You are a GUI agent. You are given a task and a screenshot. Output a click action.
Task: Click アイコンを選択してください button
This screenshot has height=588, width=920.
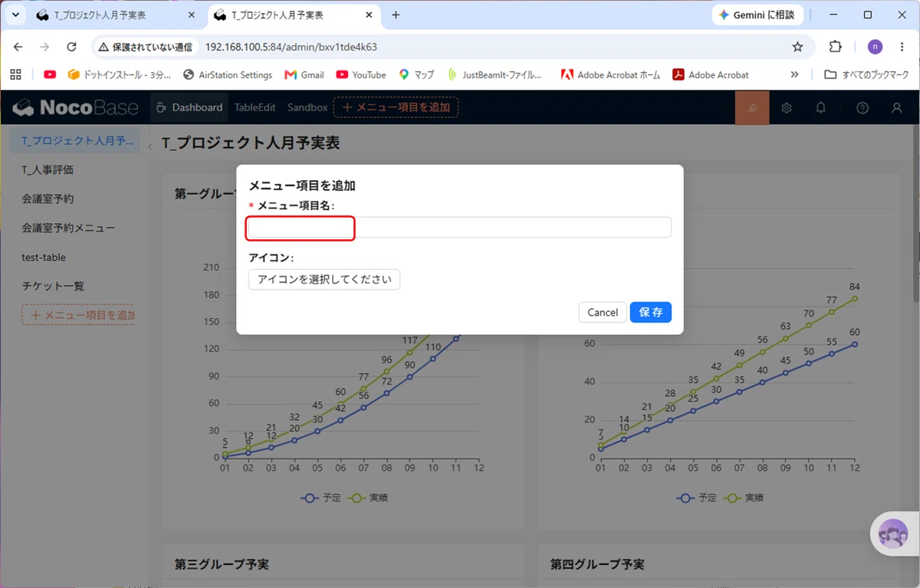(x=324, y=279)
